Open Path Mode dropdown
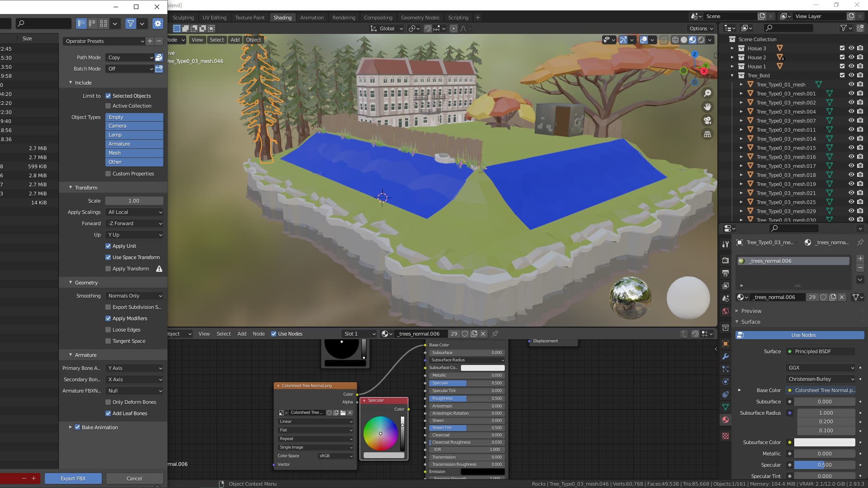 click(x=130, y=57)
